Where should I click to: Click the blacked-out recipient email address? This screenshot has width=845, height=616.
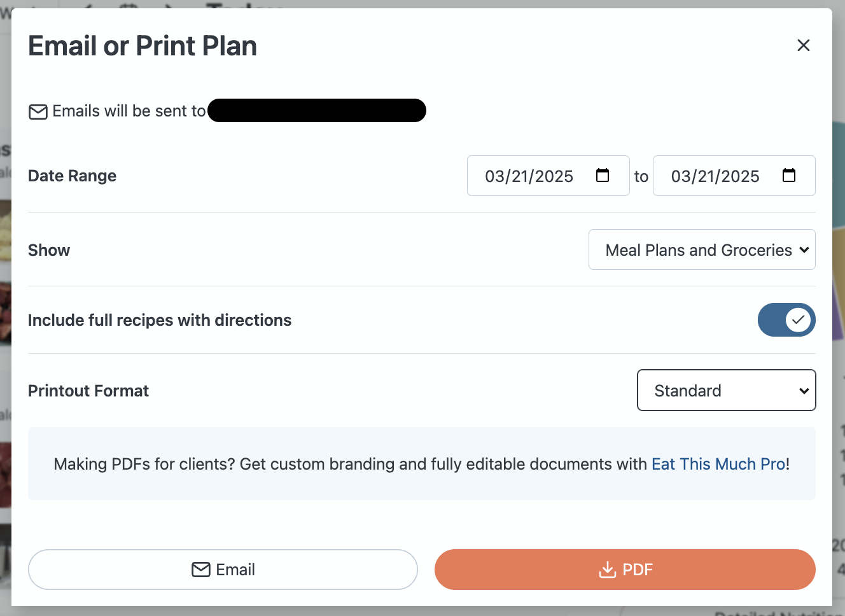tap(317, 111)
